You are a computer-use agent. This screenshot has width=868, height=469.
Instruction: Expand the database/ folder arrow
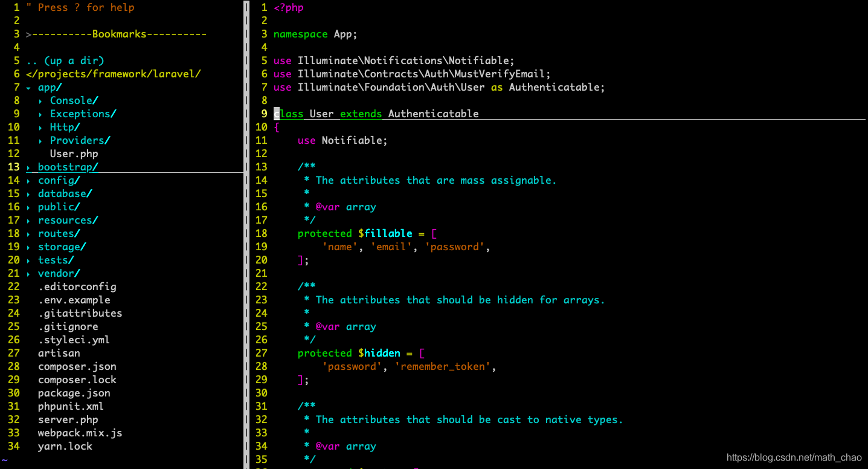pos(28,194)
